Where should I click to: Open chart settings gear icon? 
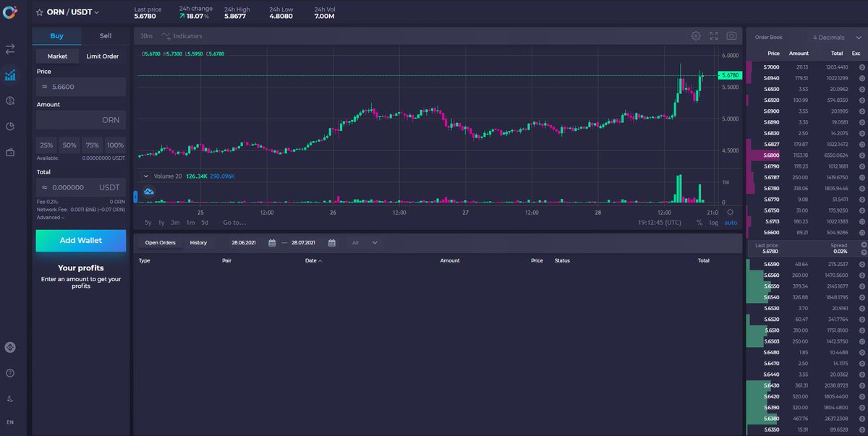tap(696, 35)
